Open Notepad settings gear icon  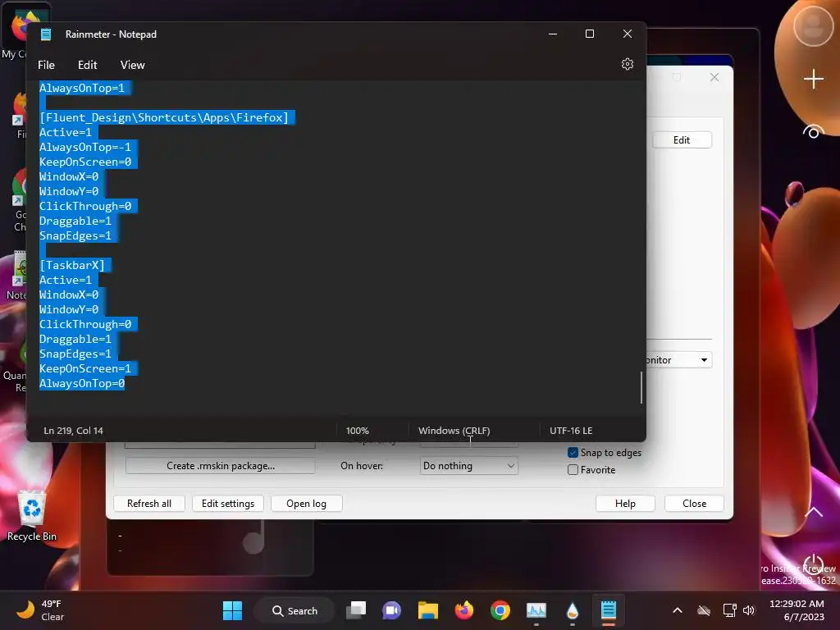[x=628, y=64]
